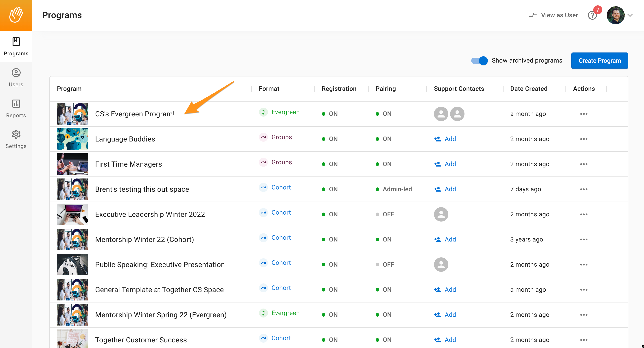Click the Support Contacts column header
The width and height of the screenshot is (644, 348).
click(x=459, y=89)
